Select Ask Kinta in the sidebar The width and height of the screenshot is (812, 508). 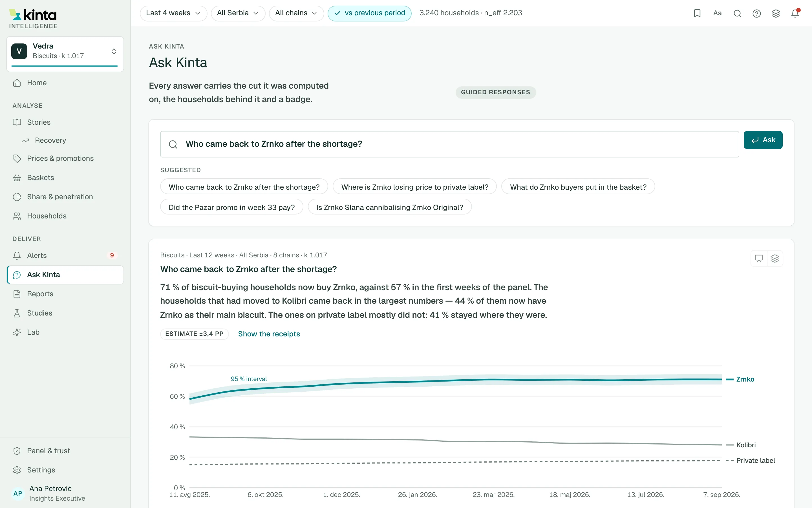(x=65, y=275)
